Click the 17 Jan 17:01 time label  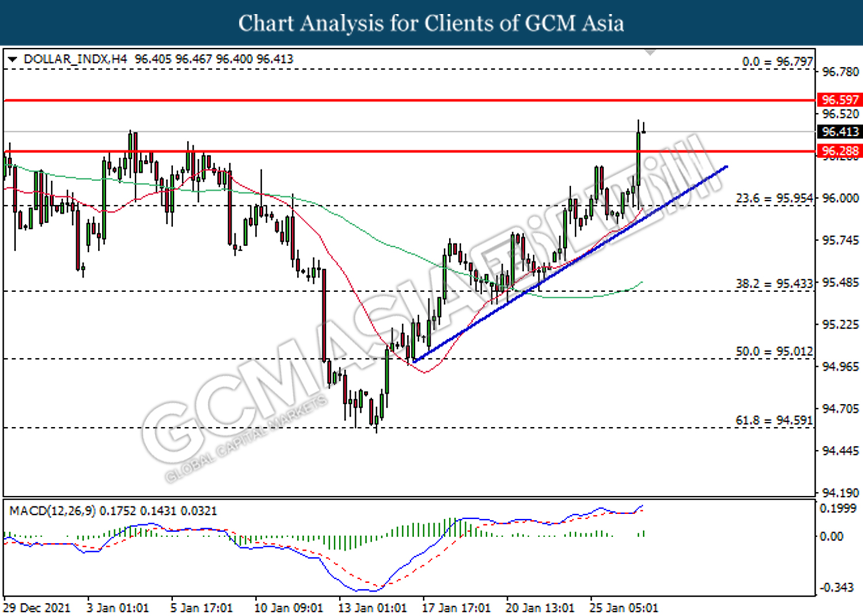tap(456, 608)
